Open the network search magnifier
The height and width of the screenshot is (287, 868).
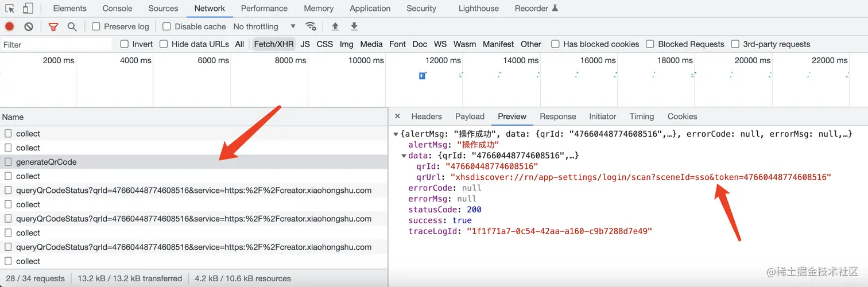coord(72,26)
